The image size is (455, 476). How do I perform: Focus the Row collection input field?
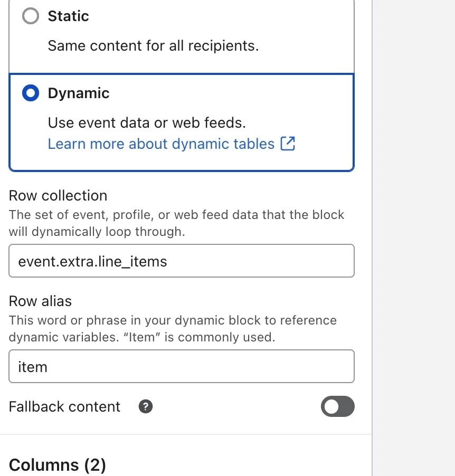(x=182, y=261)
